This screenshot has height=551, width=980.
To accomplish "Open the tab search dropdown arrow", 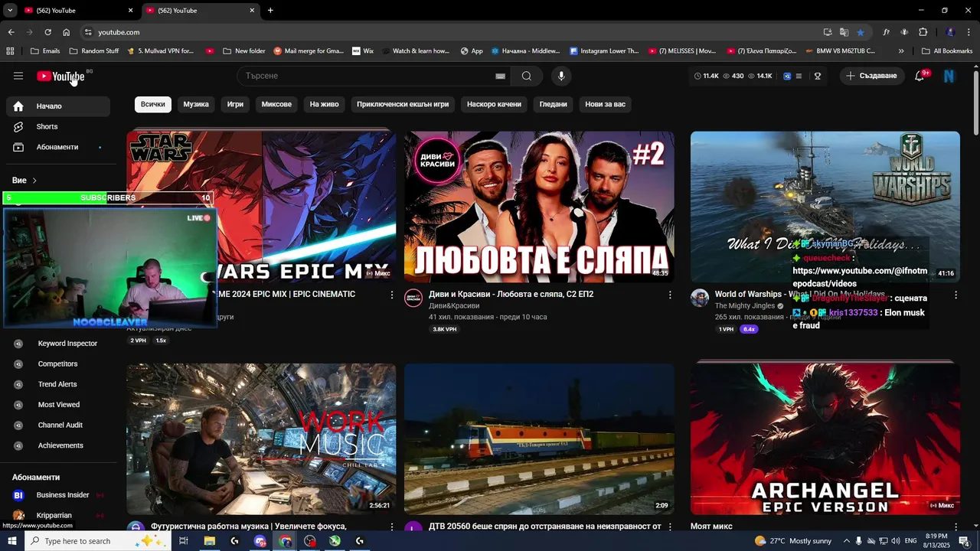I will (x=10, y=10).
